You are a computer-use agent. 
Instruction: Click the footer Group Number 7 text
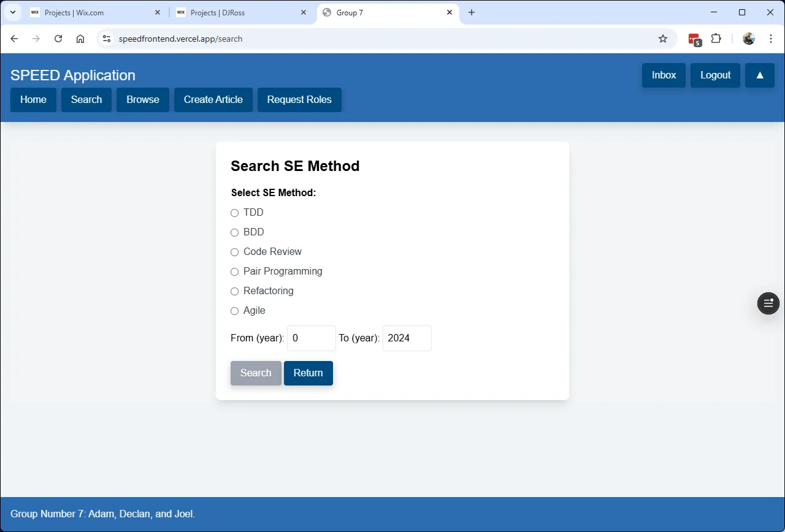click(x=103, y=514)
